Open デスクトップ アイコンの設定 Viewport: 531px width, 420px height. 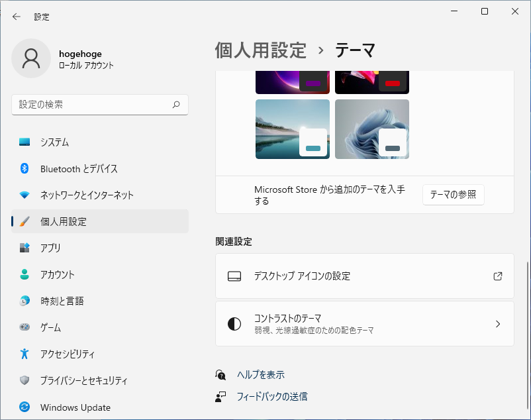(x=365, y=276)
